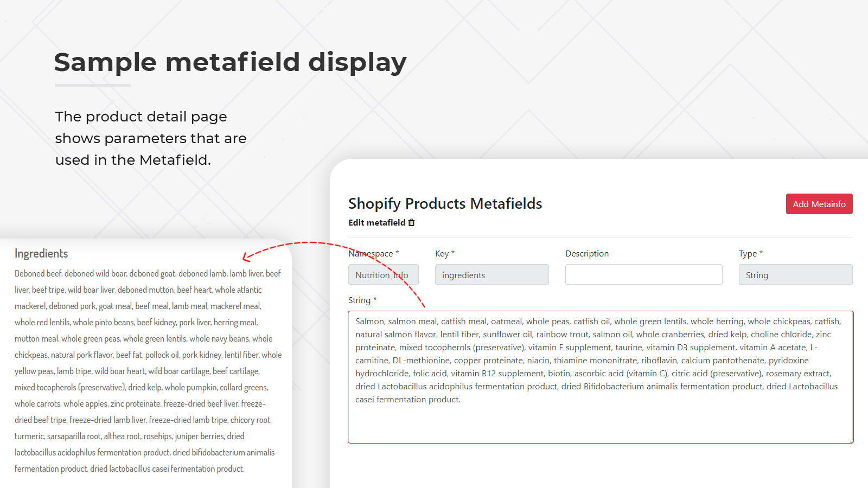Click the Sample metafield display title
This screenshot has width=868, height=488.
click(230, 62)
